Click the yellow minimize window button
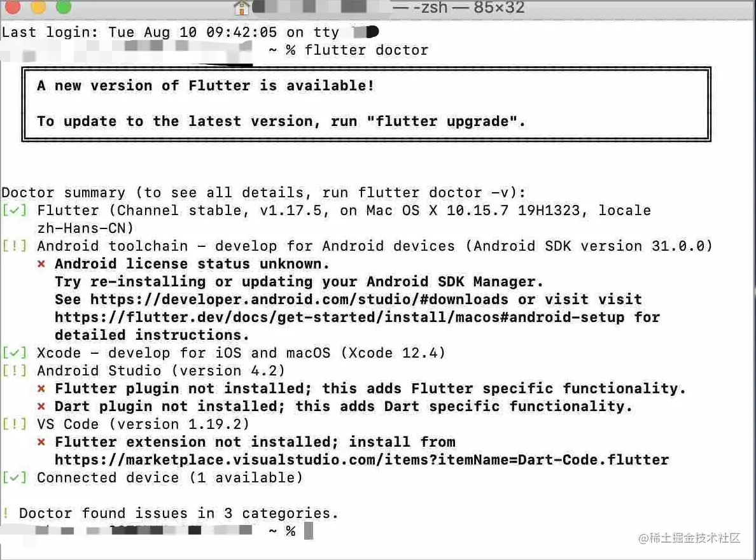 pos(38,6)
